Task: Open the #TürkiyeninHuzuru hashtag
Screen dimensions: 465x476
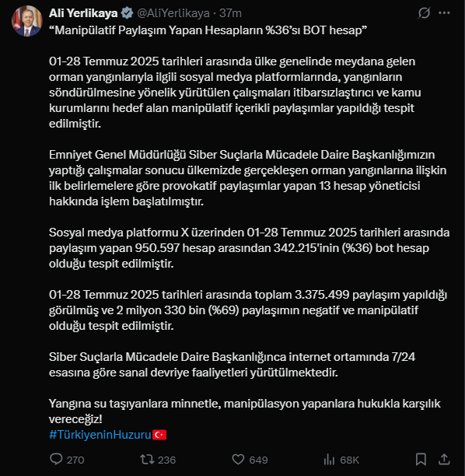Action: [100, 435]
